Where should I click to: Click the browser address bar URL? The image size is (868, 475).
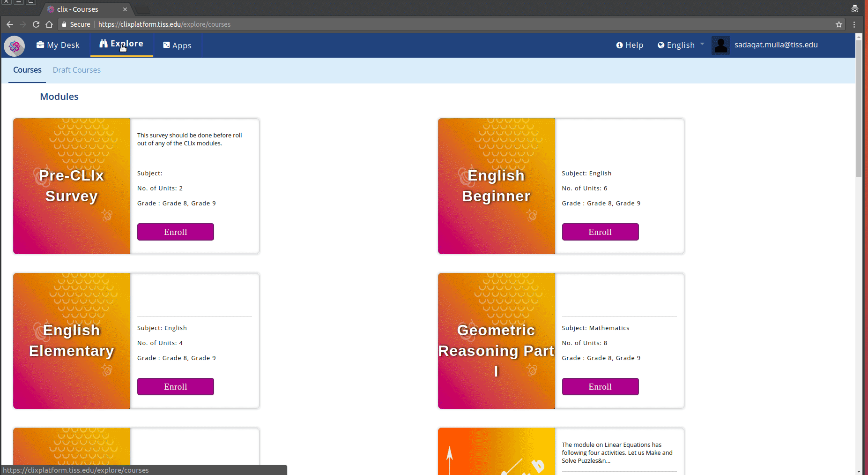[x=164, y=24]
